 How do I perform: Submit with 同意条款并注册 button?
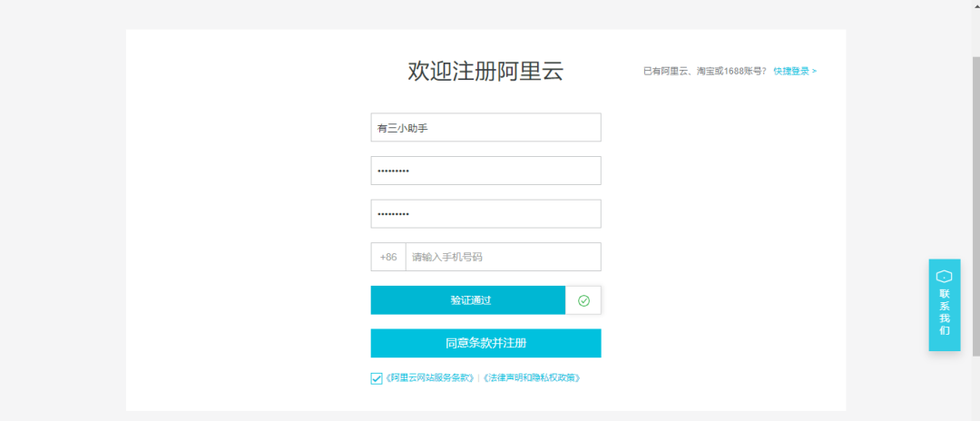coord(485,343)
